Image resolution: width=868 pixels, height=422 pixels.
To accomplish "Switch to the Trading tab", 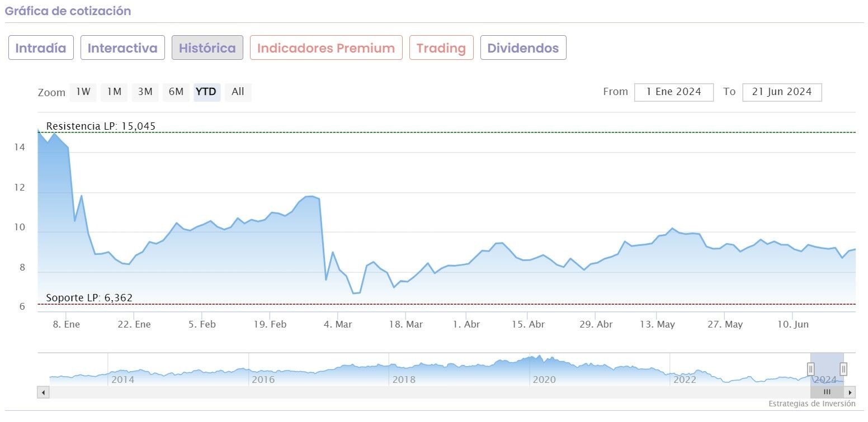I will 441,48.
